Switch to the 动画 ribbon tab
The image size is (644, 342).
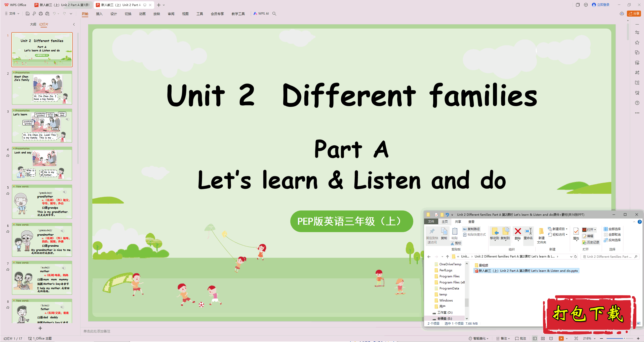click(x=142, y=14)
